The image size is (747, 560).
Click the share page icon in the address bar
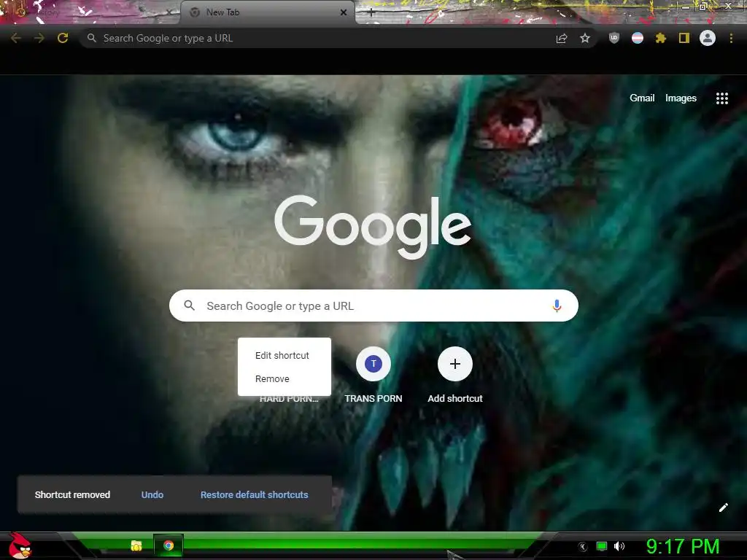(562, 38)
